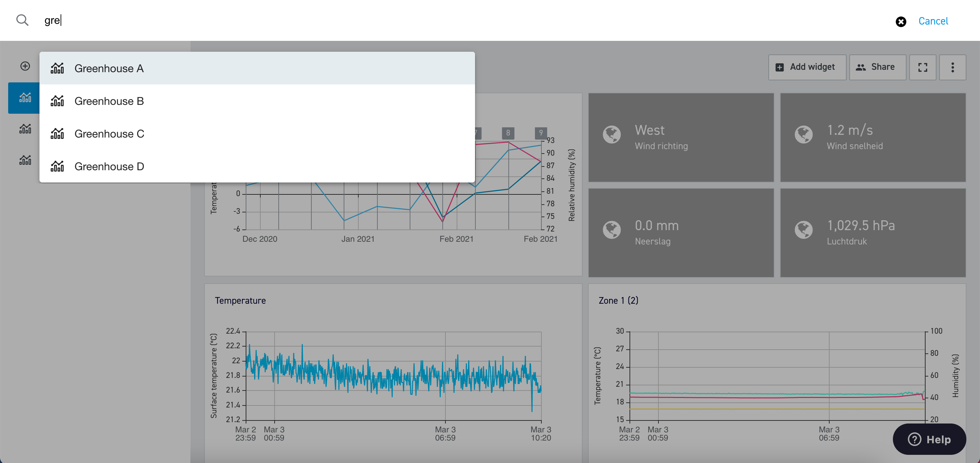Click the Share button

(877, 67)
